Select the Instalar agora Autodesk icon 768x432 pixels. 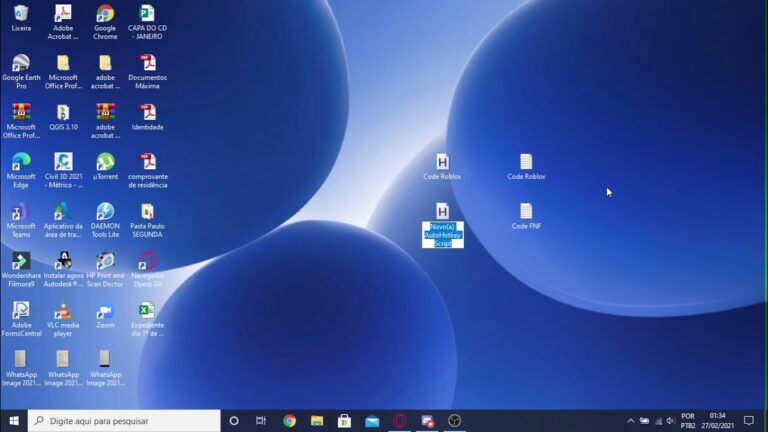(x=63, y=261)
